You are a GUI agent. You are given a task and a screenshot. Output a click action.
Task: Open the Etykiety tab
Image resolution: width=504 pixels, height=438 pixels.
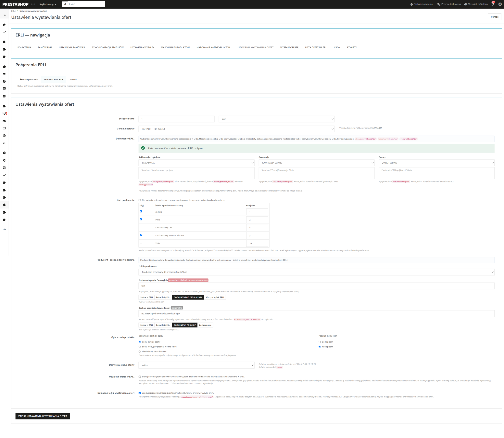coord(352,47)
